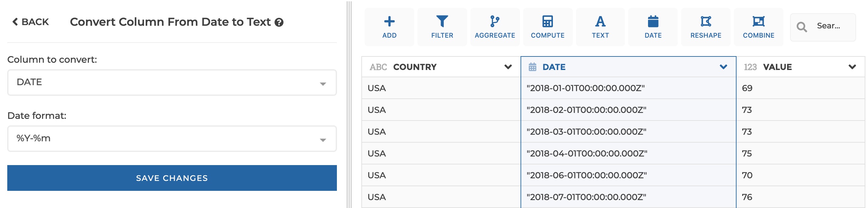
Task: Click the 123 type icon in VALUE header
Action: pyautogui.click(x=750, y=67)
